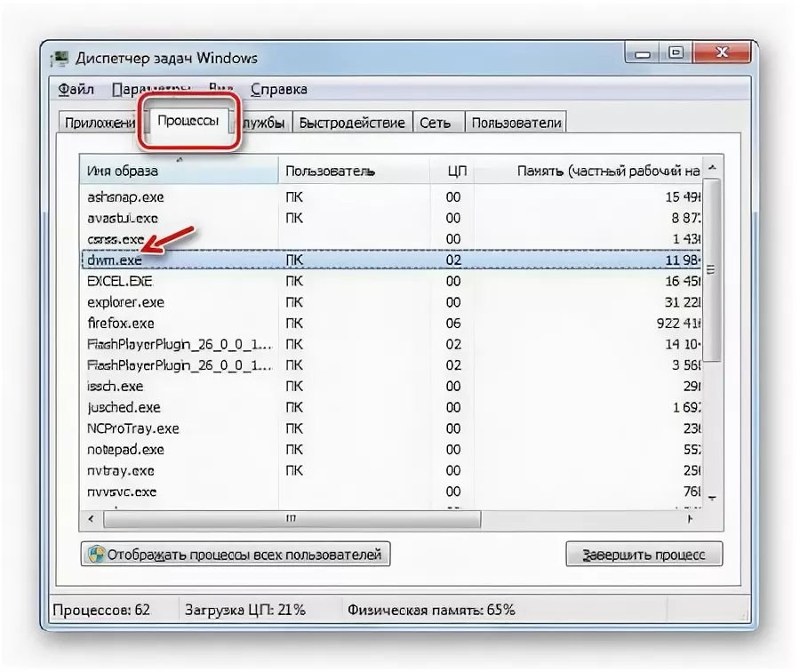Sort by Пользователь column header
800x672 pixels.
pyautogui.click(x=354, y=171)
